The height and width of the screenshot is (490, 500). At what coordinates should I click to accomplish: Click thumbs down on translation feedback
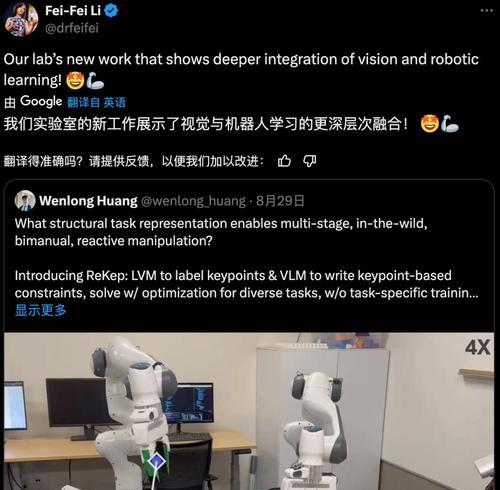click(x=310, y=161)
